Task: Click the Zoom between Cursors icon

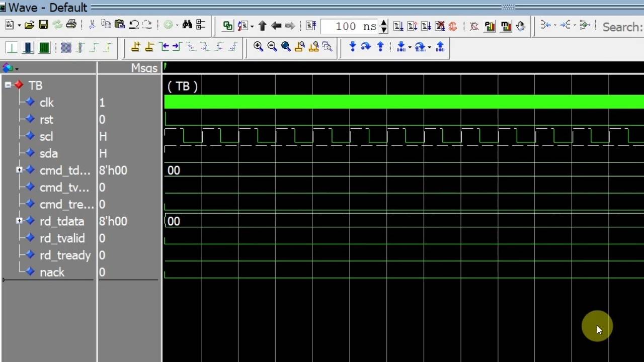Action: [x=314, y=47]
